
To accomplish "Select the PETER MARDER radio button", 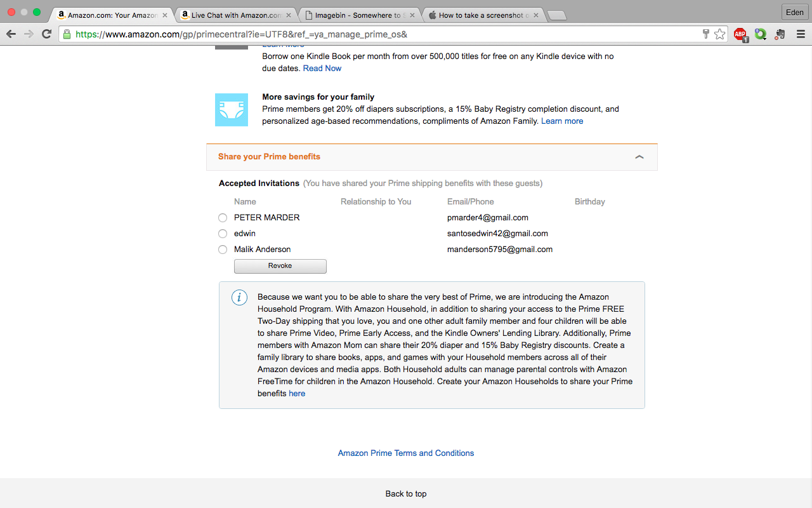I will click(x=223, y=218).
